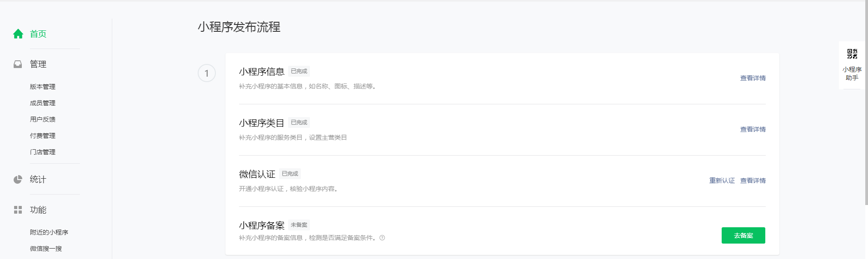Image resolution: width=868 pixels, height=259 pixels.
Task: Click the green home icon
Action: coord(18,34)
